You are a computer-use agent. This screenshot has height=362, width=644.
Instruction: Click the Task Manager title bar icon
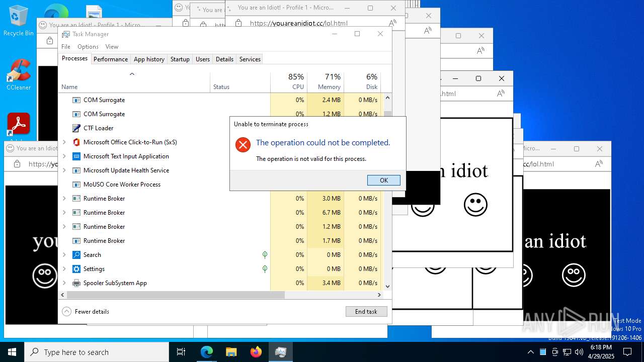pyautogui.click(x=66, y=34)
